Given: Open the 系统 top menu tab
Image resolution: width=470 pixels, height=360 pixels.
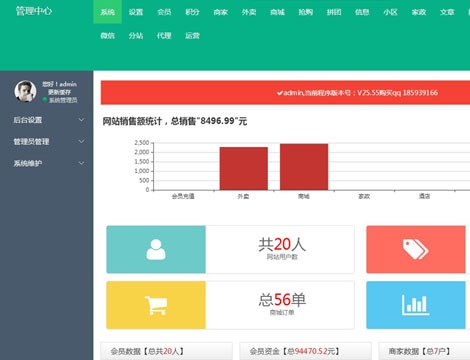Looking at the screenshot, I should click(107, 12).
